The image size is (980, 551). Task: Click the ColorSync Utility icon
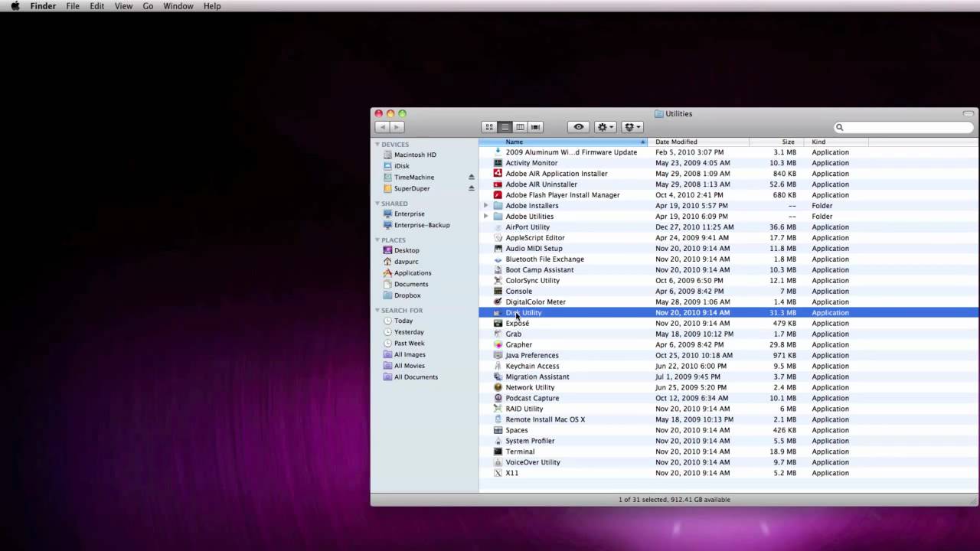coord(498,281)
